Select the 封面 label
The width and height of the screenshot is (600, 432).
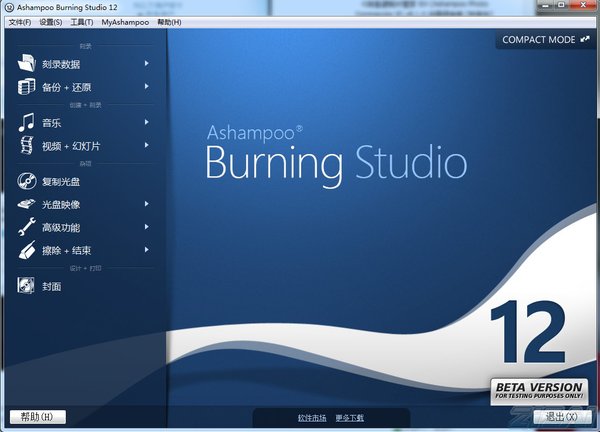(52, 286)
